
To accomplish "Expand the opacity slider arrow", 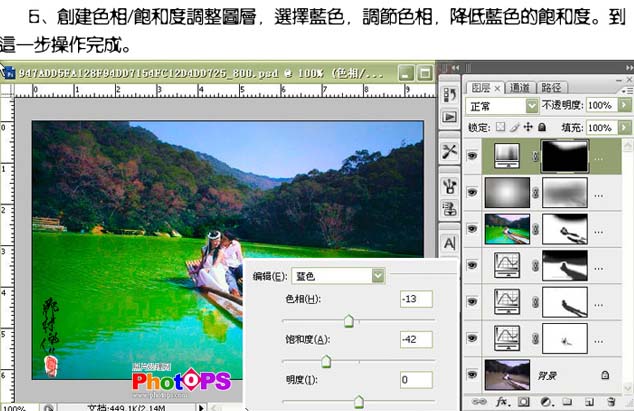I will [x=625, y=105].
